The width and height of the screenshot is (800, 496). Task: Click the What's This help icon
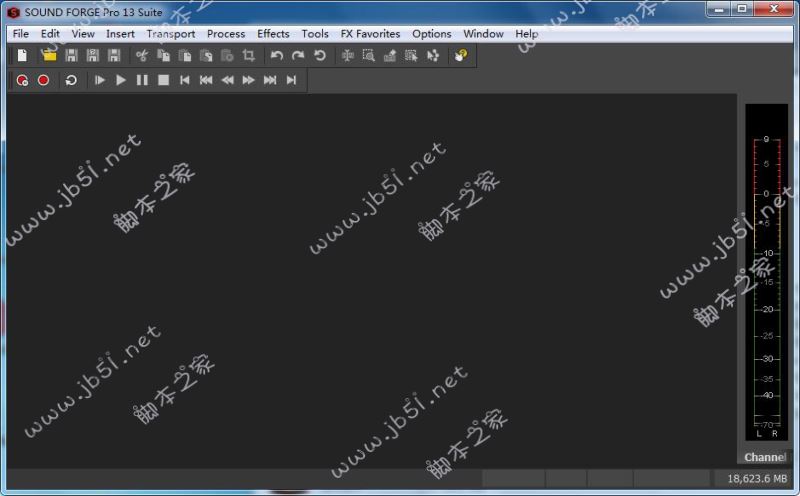(461, 55)
